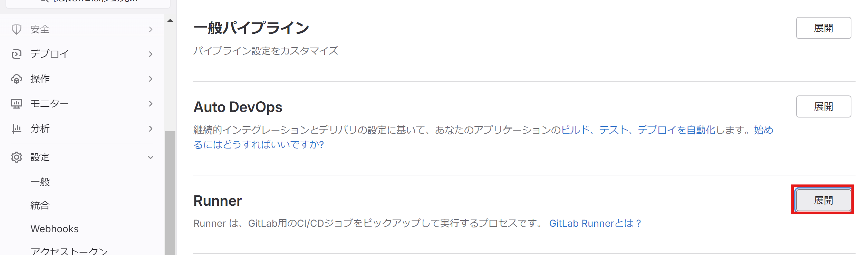Click the モニター monitor screen icon

tap(17, 104)
